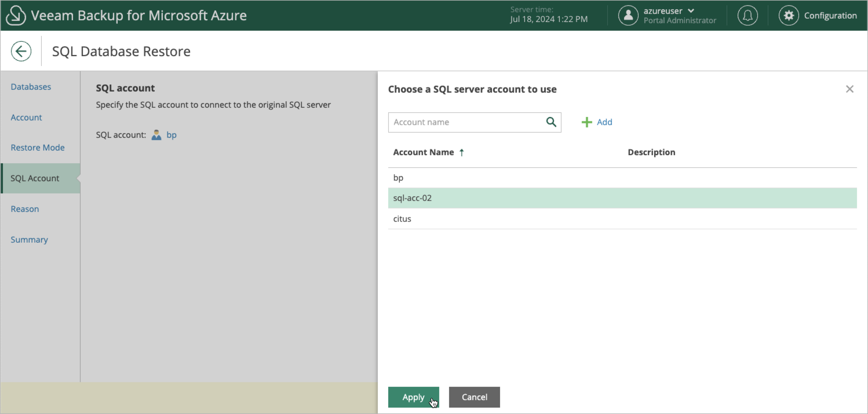Click the search magnifier icon
This screenshot has height=414, width=868.
[x=551, y=122]
